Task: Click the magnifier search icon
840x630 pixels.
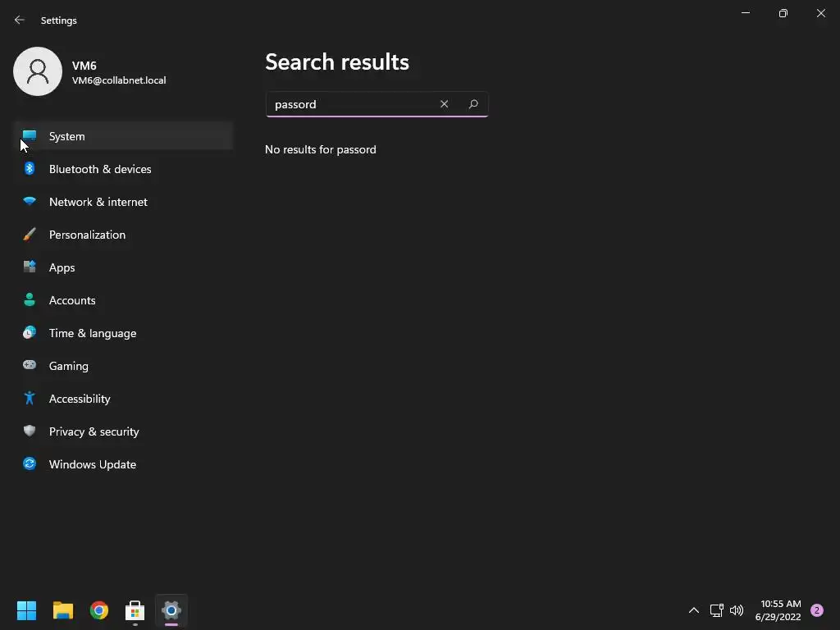Action: pos(473,104)
